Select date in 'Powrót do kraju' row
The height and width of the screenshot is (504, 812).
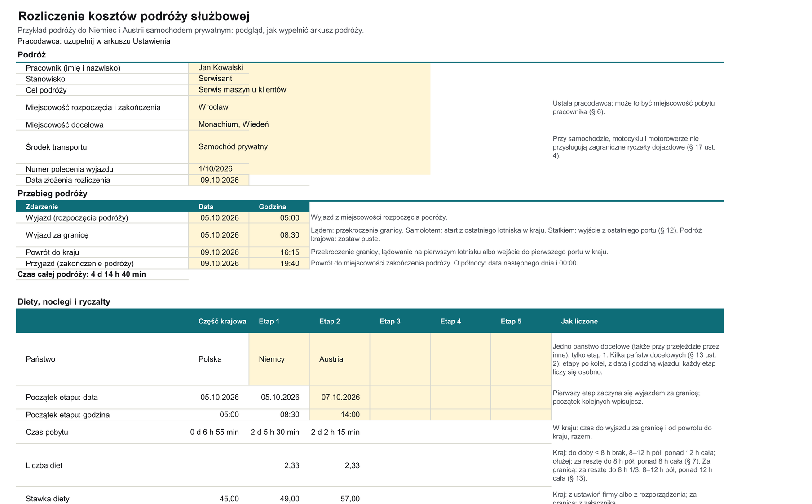coord(219,252)
